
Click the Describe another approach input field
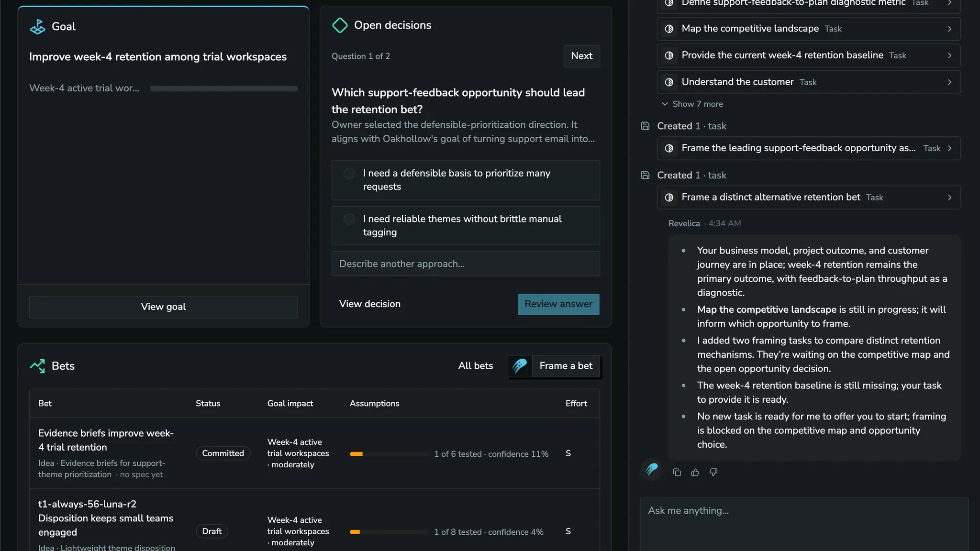tap(465, 264)
